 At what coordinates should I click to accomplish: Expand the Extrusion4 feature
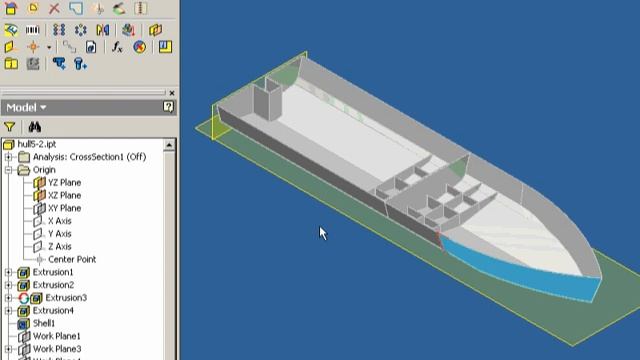pos(8,311)
